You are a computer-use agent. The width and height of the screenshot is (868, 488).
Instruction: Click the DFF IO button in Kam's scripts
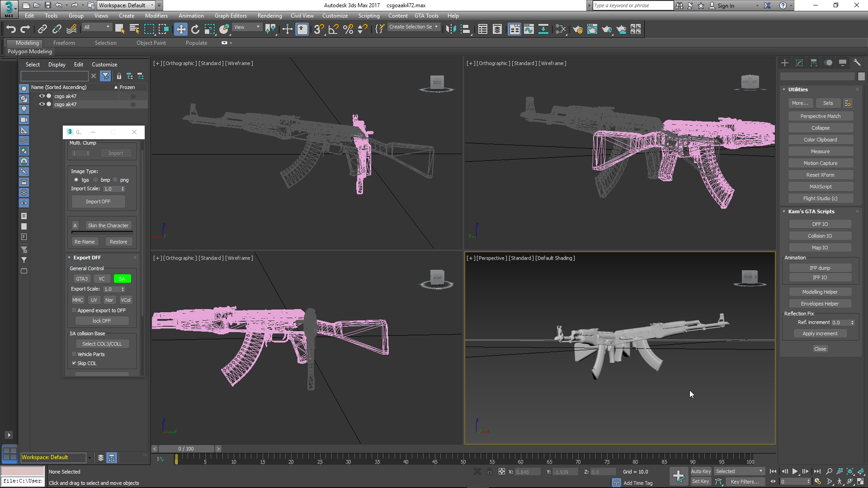tap(820, 224)
